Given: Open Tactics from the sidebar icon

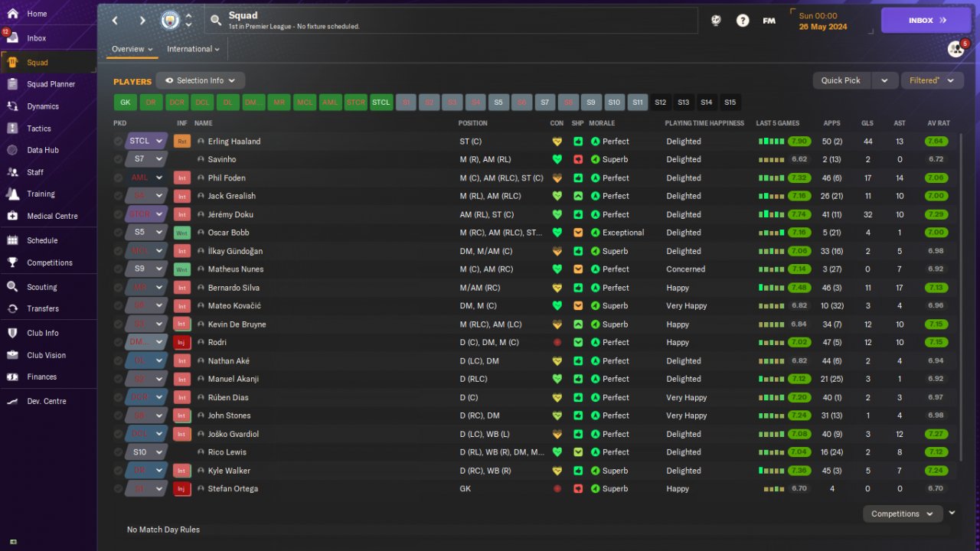Looking at the screenshot, I should pyautogui.click(x=12, y=129).
